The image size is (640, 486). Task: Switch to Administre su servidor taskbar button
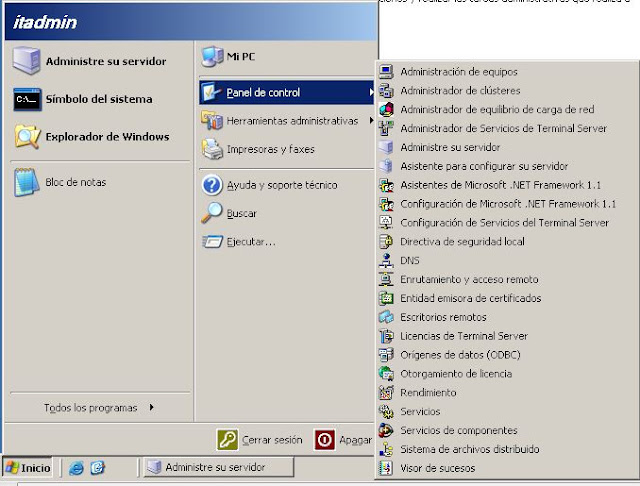tap(219, 467)
